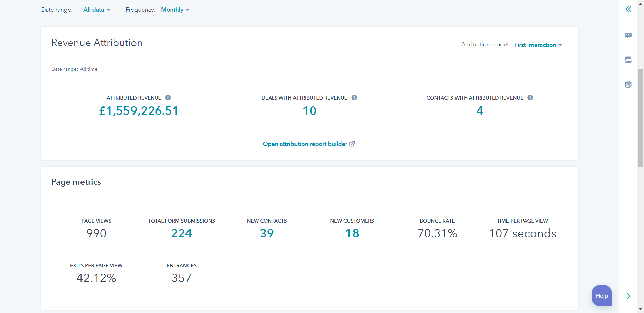This screenshot has height=313, width=644.
Task: Click the 224 total form submissions number
Action: (181, 233)
